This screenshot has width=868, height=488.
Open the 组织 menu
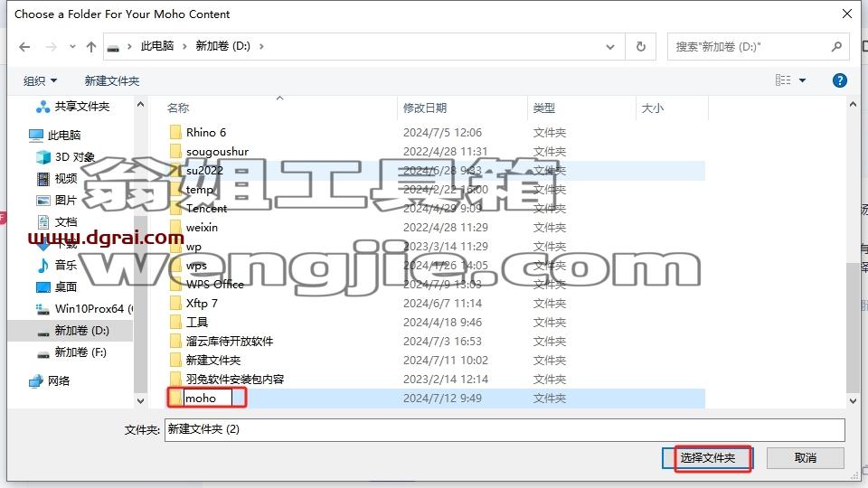click(x=40, y=80)
